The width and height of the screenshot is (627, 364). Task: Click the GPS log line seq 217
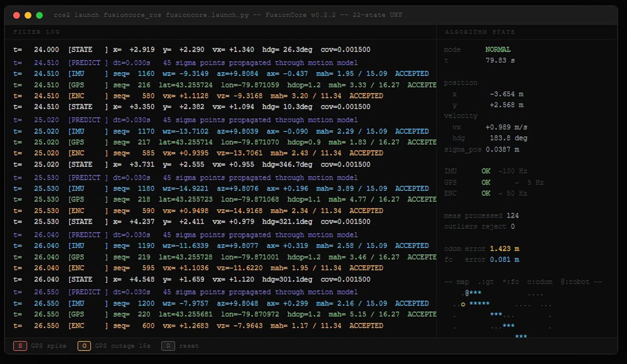(225, 143)
